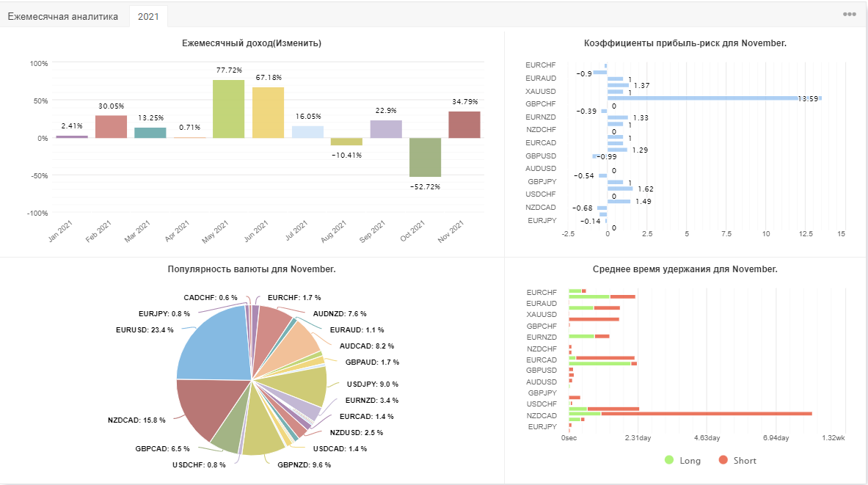The image size is (868, 485).
Task: Click the NZDUSD: 2.5 % pie label
Action: coord(357,432)
